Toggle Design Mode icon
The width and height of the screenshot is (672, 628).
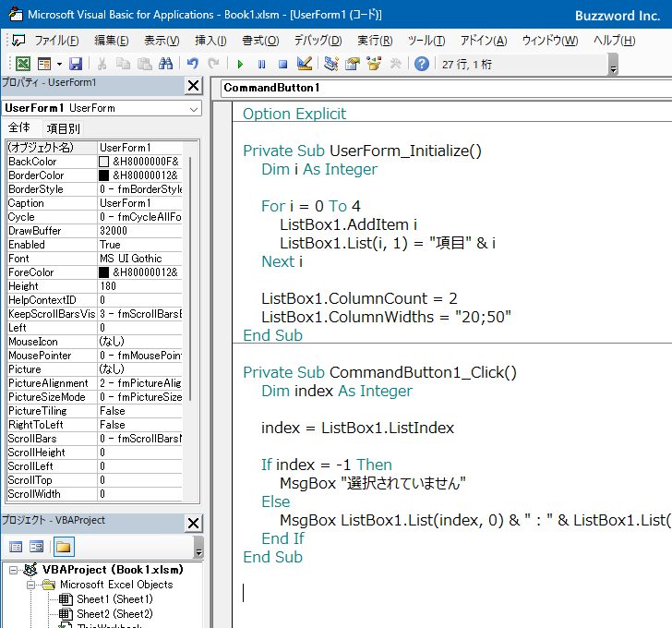tap(305, 64)
